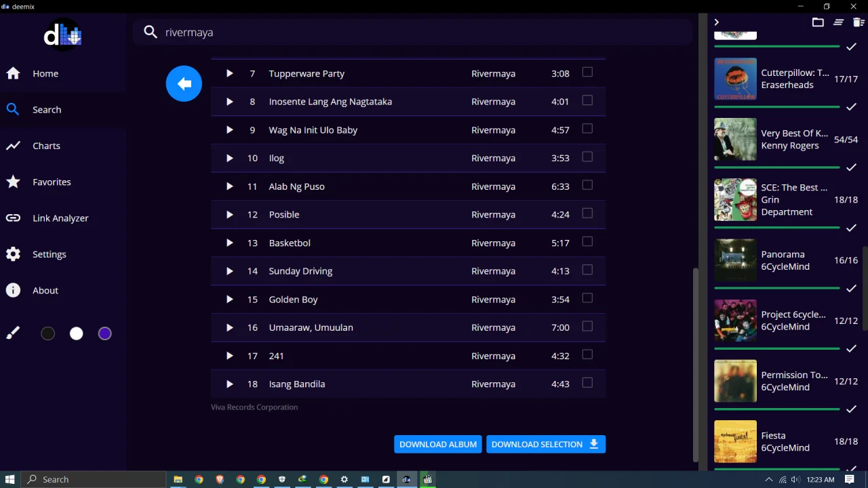Click Download Selection button
868x488 pixels.
[546, 444]
